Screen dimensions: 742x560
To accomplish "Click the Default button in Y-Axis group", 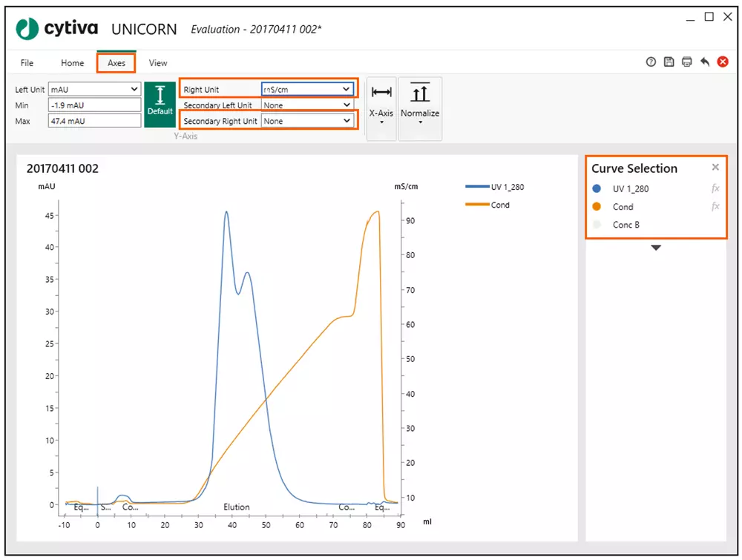I will (x=160, y=104).
